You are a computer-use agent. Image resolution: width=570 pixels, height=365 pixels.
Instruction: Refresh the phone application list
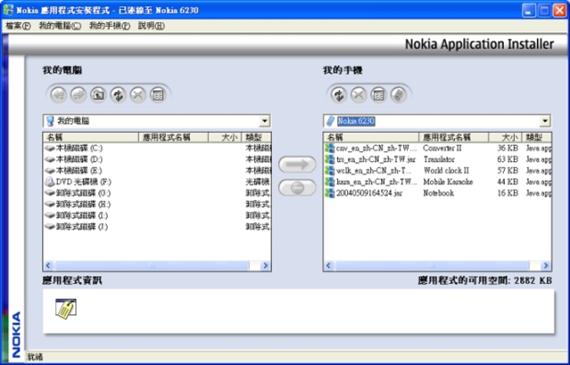[339, 95]
